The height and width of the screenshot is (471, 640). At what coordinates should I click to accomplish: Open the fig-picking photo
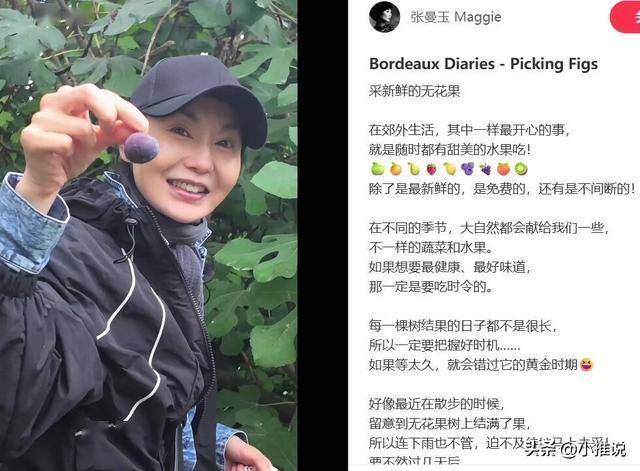149,236
